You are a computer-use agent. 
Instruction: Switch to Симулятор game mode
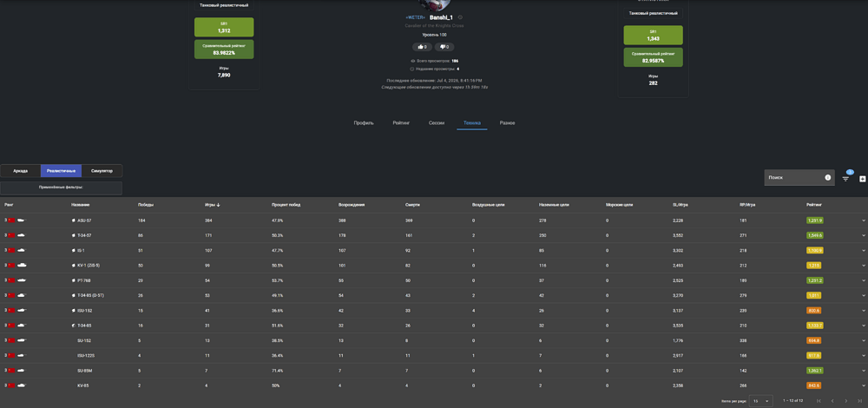(x=102, y=170)
